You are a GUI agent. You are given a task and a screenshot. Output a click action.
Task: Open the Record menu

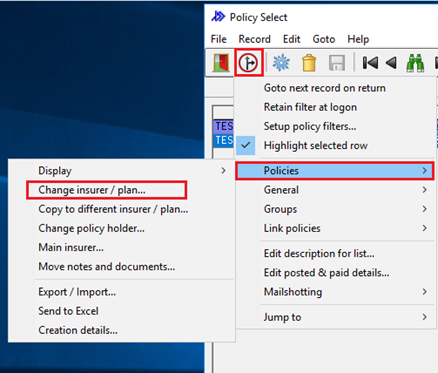click(x=254, y=39)
